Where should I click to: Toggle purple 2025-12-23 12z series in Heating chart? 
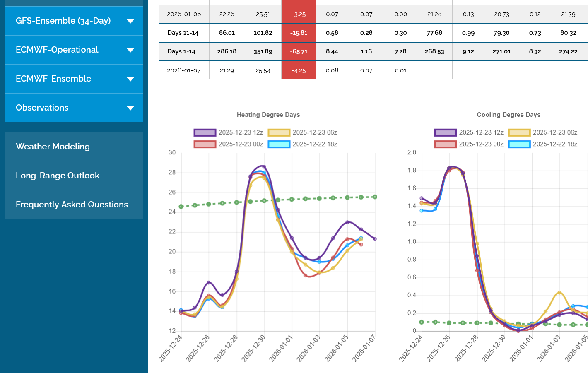click(x=205, y=132)
